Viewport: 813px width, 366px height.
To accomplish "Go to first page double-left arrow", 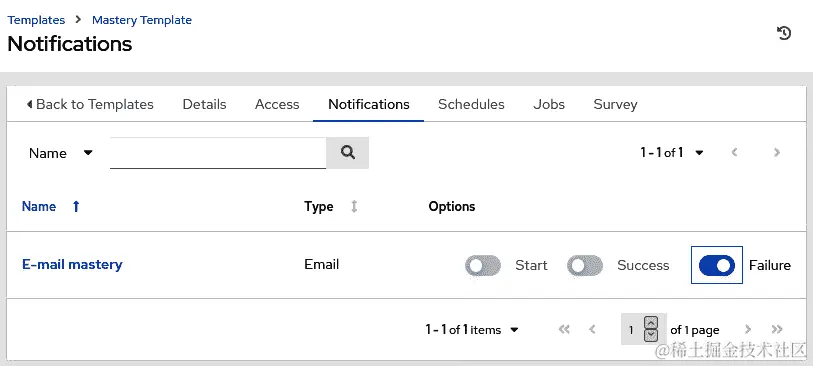I will [564, 329].
